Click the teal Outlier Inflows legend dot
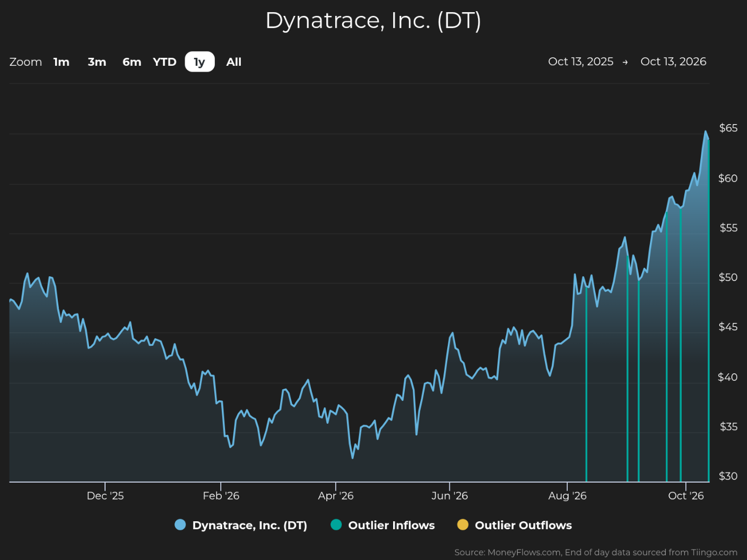 (336, 525)
